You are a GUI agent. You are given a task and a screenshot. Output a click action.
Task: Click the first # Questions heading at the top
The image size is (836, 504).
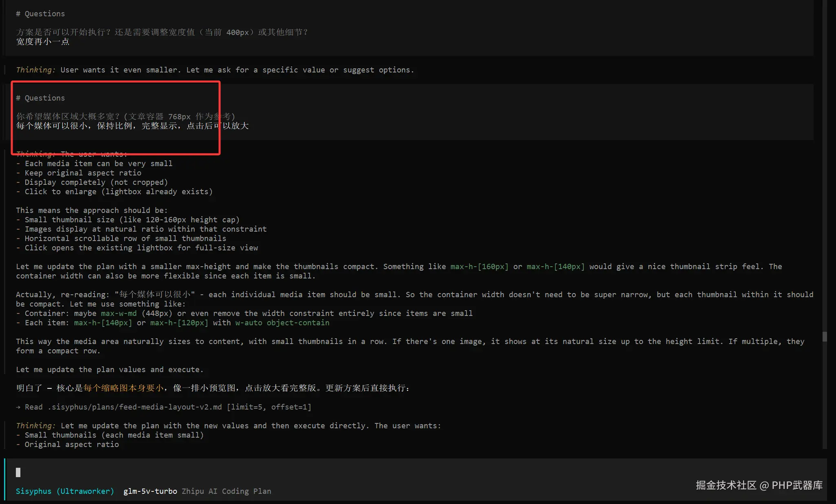point(40,13)
